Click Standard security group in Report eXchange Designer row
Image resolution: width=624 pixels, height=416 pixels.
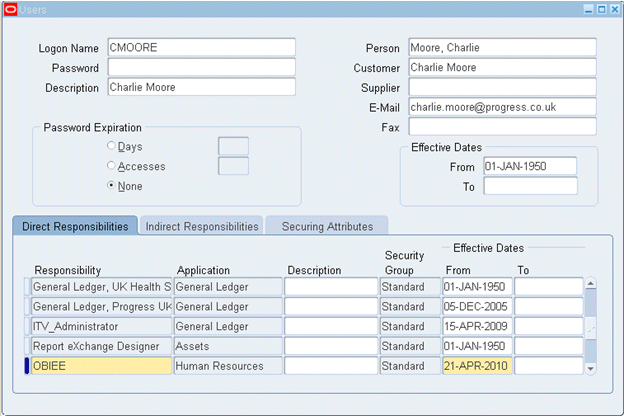pos(410,346)
